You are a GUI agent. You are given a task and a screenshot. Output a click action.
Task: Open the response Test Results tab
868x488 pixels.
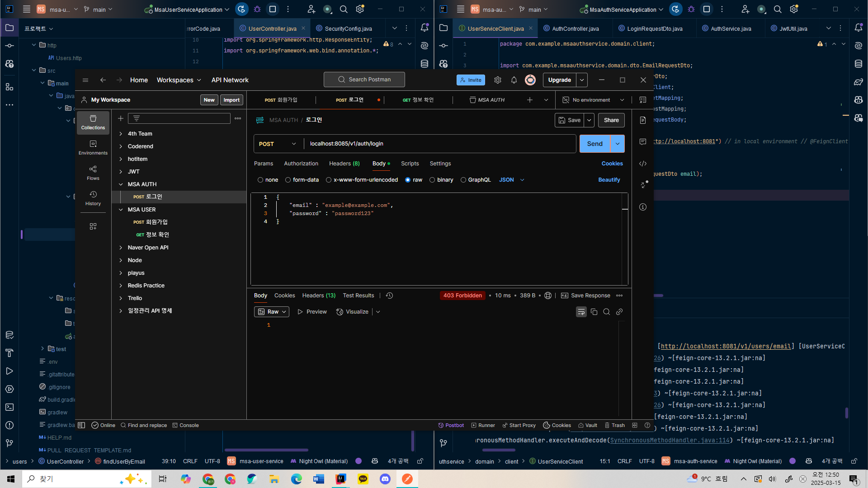tap(358, 296)
